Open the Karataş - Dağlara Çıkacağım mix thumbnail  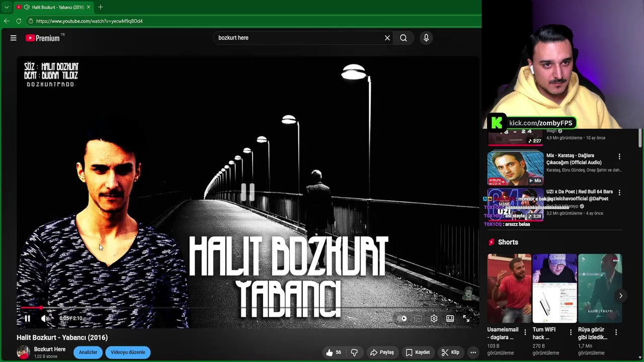pos(515,168)
